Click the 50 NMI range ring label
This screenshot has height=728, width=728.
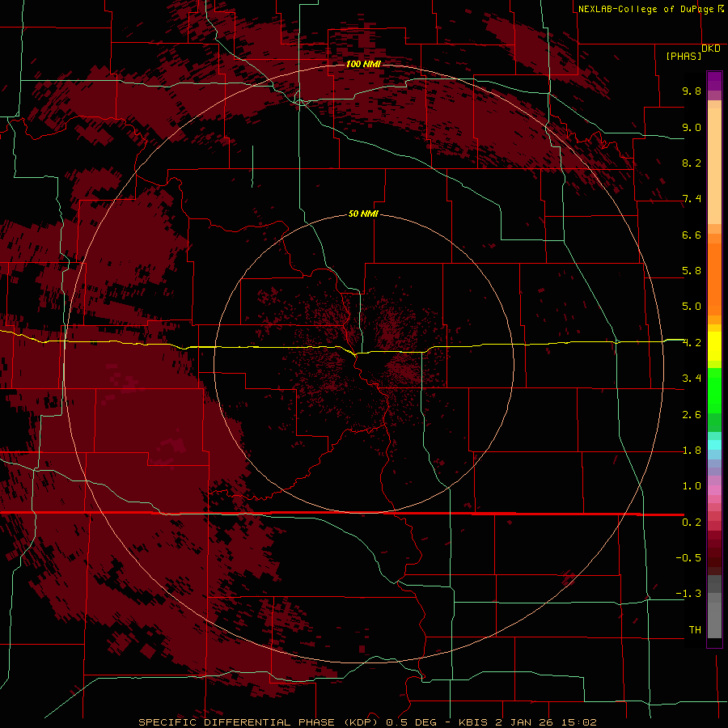click(363, 214)
